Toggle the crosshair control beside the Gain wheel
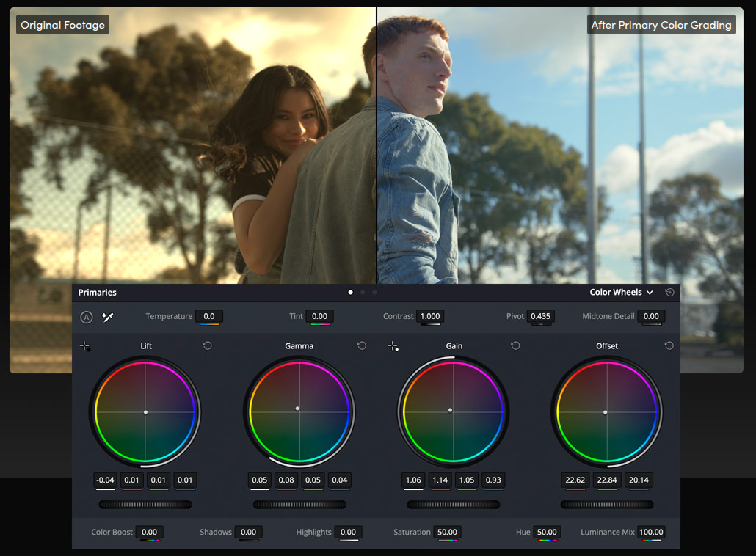The width and height of the screenshot is (756, 556). coord(393,345)
